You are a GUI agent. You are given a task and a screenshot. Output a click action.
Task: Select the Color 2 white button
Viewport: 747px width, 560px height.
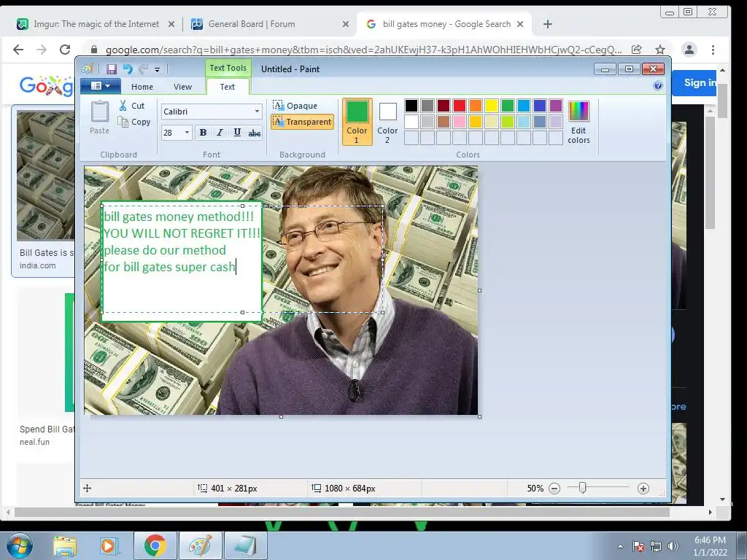click(x=387, y=122)
